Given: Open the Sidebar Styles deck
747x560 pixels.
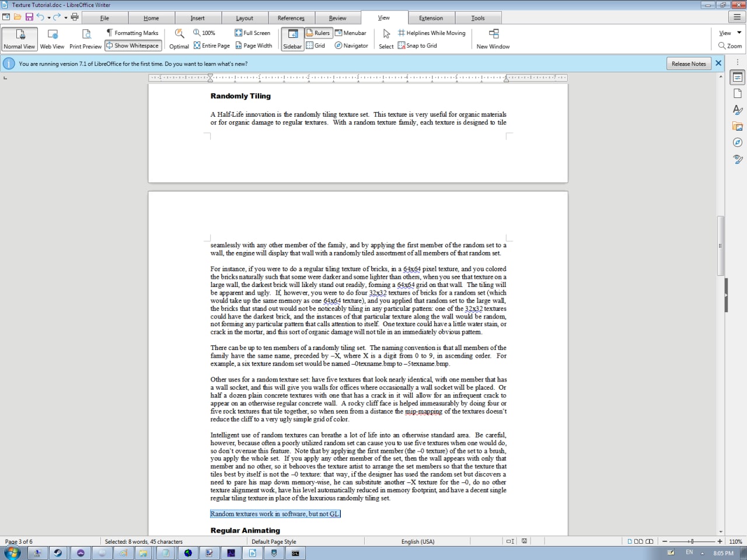Looking at the screenshot, I should tap(738, 110).
